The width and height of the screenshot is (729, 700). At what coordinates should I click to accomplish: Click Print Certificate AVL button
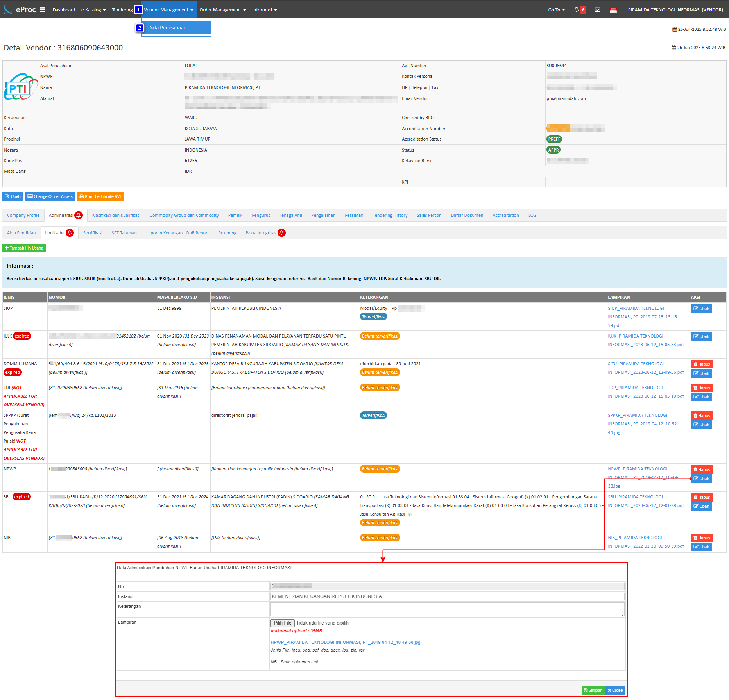[x=100, y=196]
